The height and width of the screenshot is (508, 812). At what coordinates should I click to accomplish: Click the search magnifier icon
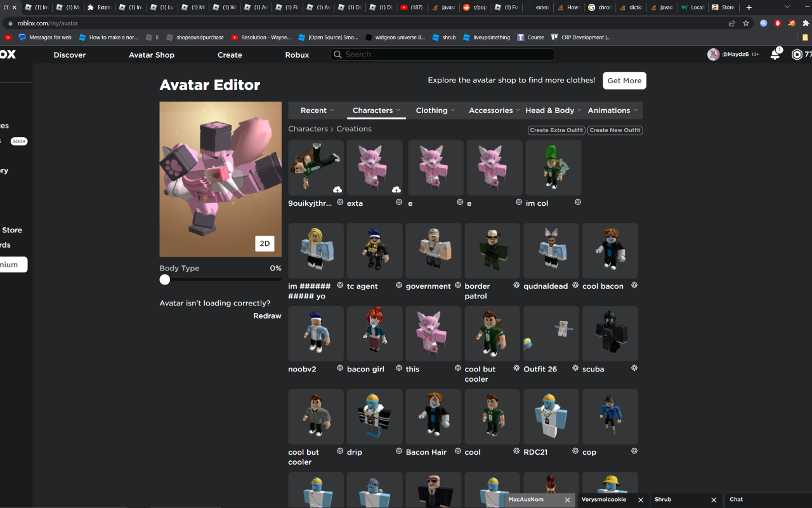click(x=338, y=55)
